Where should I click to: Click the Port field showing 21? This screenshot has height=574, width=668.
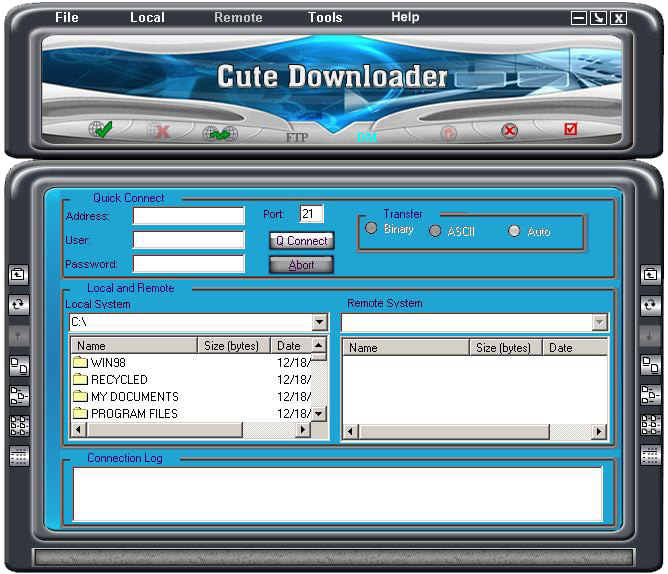click(x=311, y=213)
